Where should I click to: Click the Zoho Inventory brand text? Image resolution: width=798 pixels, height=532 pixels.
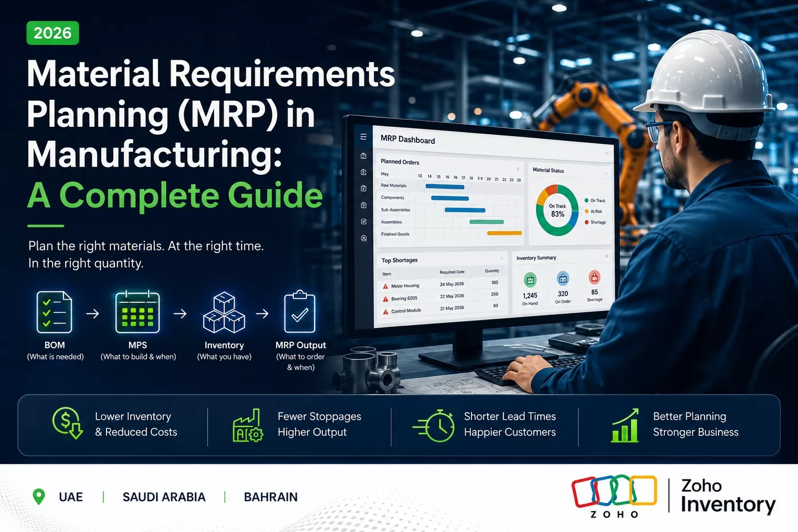728,496
